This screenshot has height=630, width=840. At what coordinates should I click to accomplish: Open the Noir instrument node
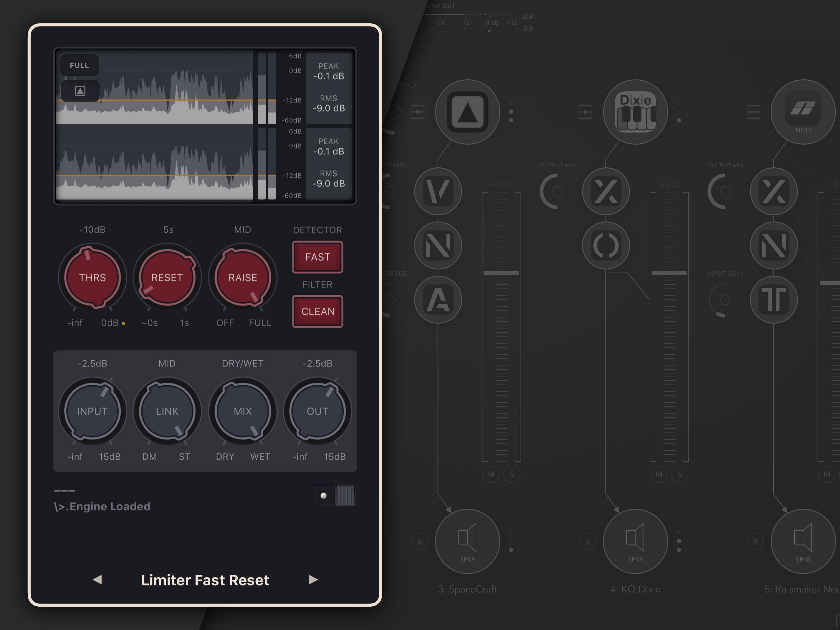[803, 112]
